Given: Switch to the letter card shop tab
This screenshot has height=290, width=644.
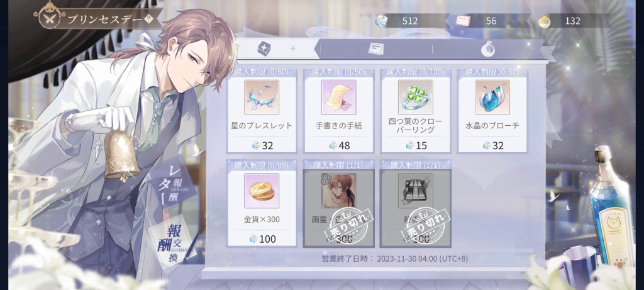Looking at the screenshot, I should coord(375,49).
